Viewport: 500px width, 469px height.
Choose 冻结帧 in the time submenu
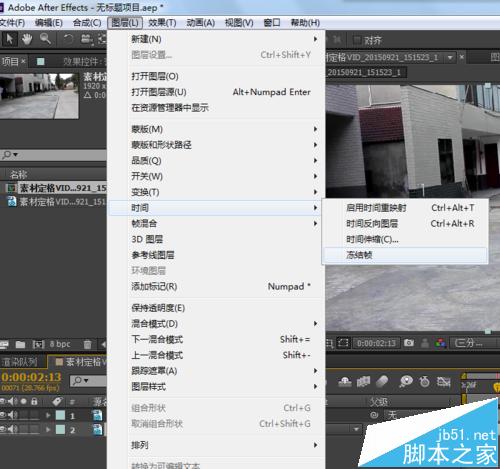pos(405,255)
